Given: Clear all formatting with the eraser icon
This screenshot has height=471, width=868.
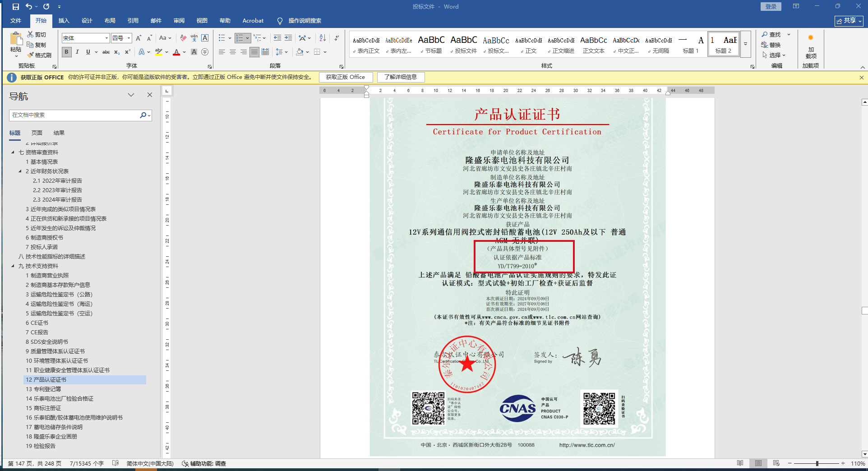Looking at the screenshot, I should pos(183,38).
